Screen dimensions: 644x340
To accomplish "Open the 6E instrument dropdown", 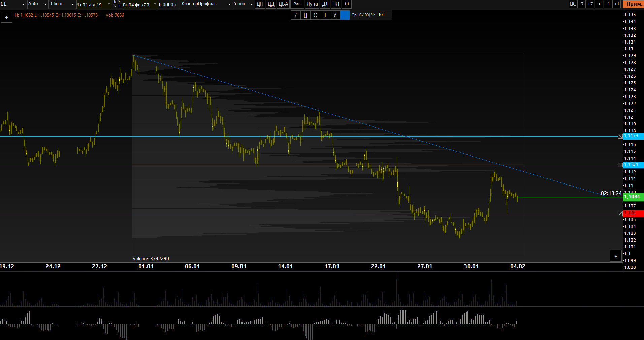I will (x=24, y=4).
